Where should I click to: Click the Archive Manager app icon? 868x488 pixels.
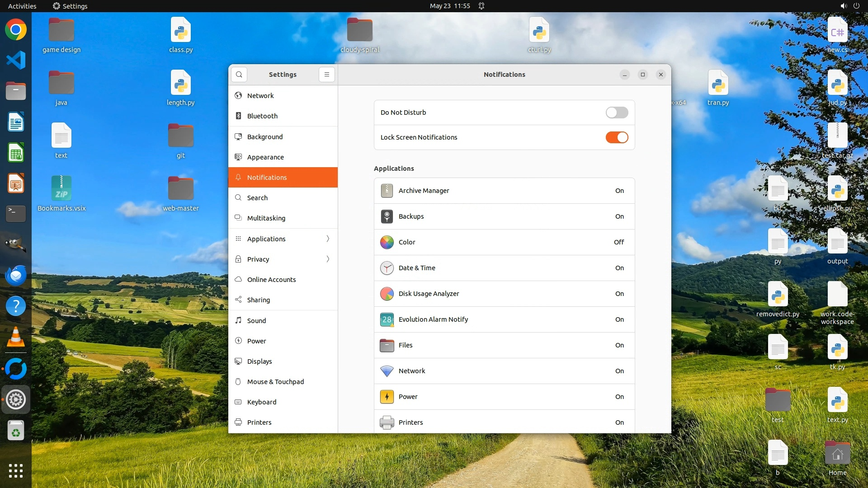387,191
